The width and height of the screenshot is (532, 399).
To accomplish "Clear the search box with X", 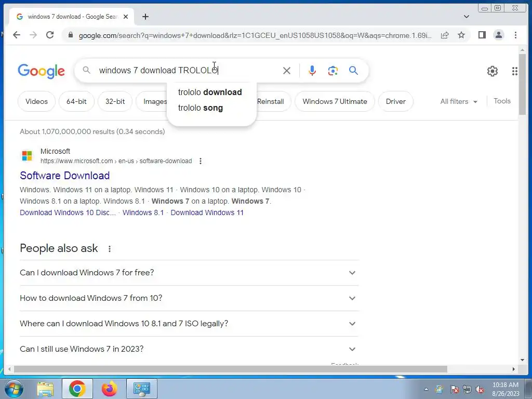I will point(287,71).
